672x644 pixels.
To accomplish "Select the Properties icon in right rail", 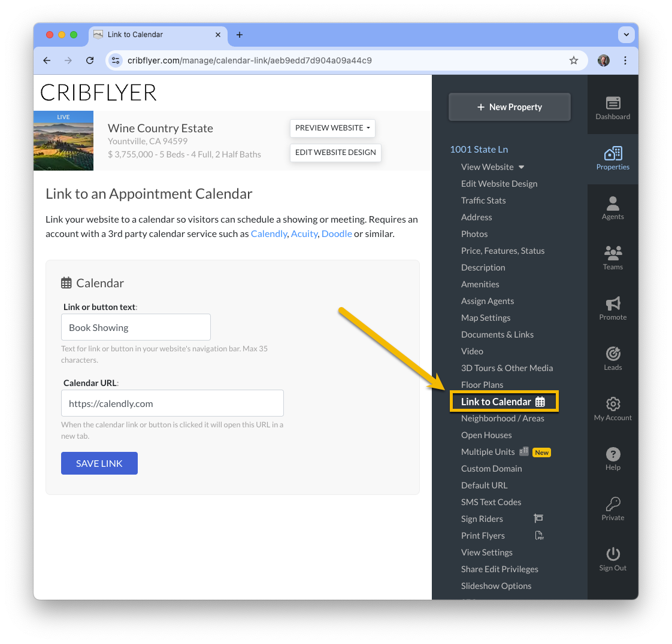I will 613,153.
